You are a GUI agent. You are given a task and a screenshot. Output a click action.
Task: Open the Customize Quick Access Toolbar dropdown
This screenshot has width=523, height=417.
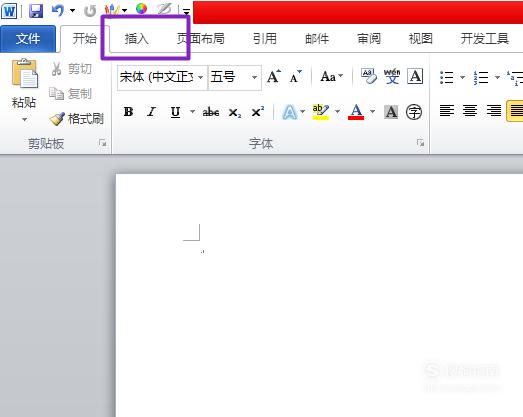(x=186, y=12)
